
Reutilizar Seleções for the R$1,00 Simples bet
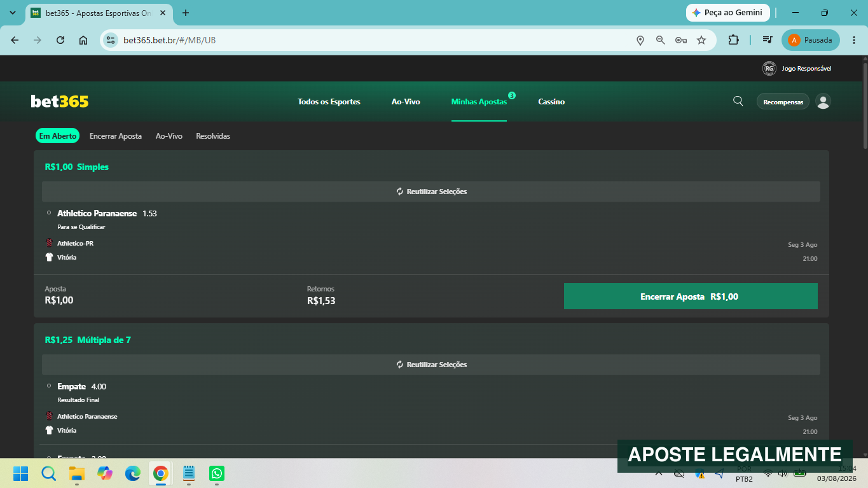431,192
